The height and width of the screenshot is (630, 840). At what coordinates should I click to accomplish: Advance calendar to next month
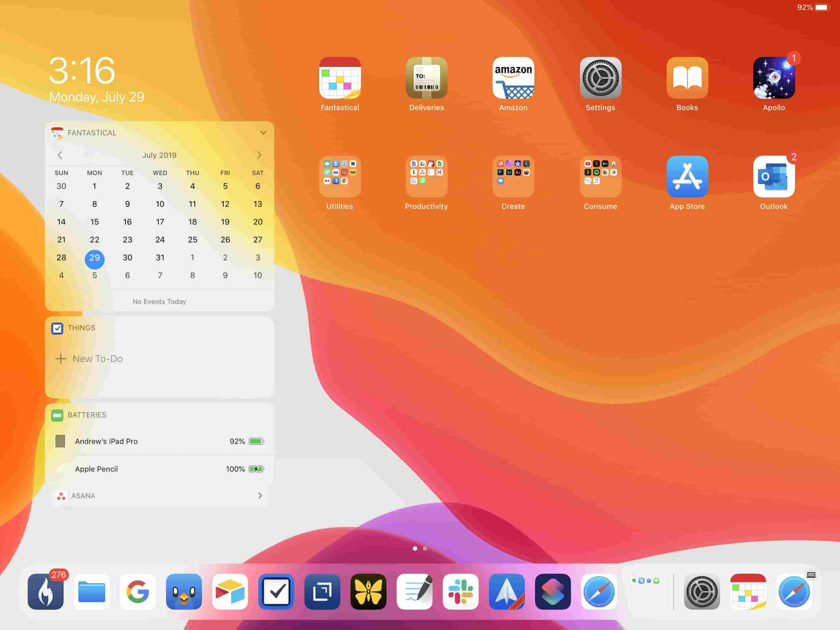coord(260,155)
